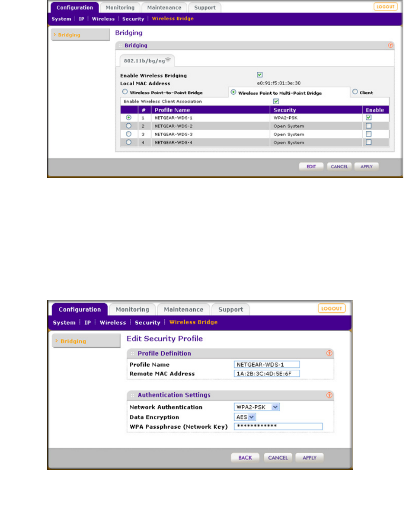
Task: Click the Security column header
Action: [x=316, y=110]
